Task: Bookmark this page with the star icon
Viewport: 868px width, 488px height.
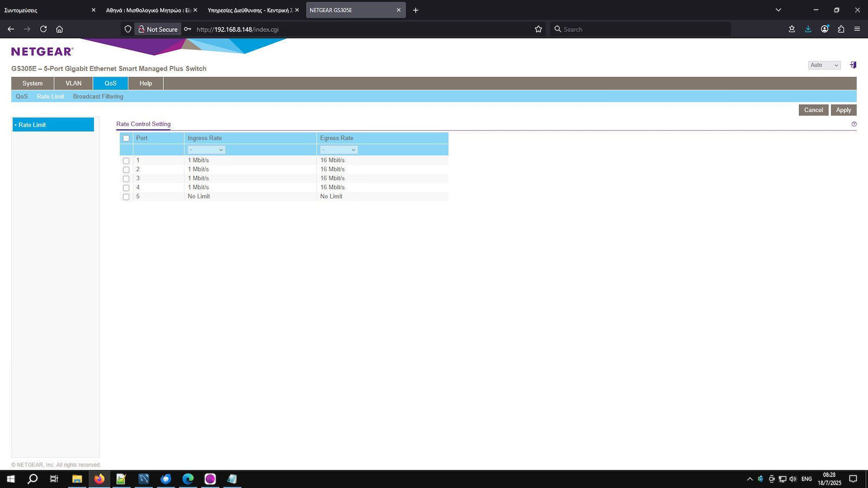Action: 538,29
